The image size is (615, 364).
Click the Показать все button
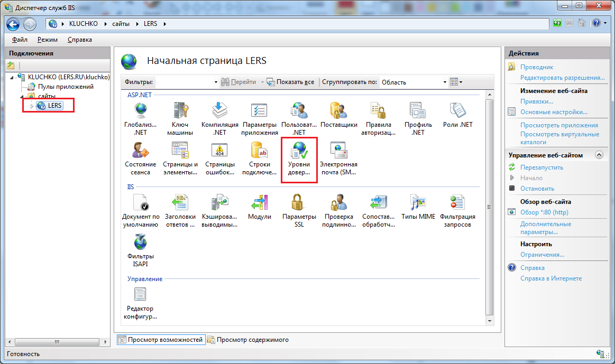(291, 82)
